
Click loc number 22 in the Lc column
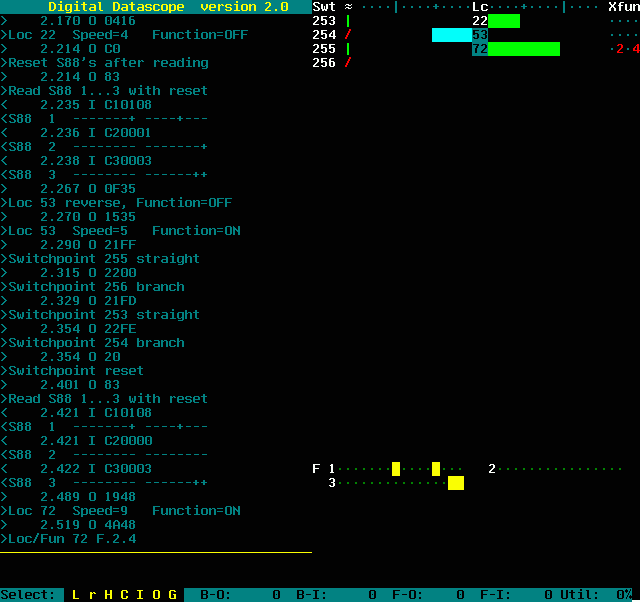[x=480, y=21]
